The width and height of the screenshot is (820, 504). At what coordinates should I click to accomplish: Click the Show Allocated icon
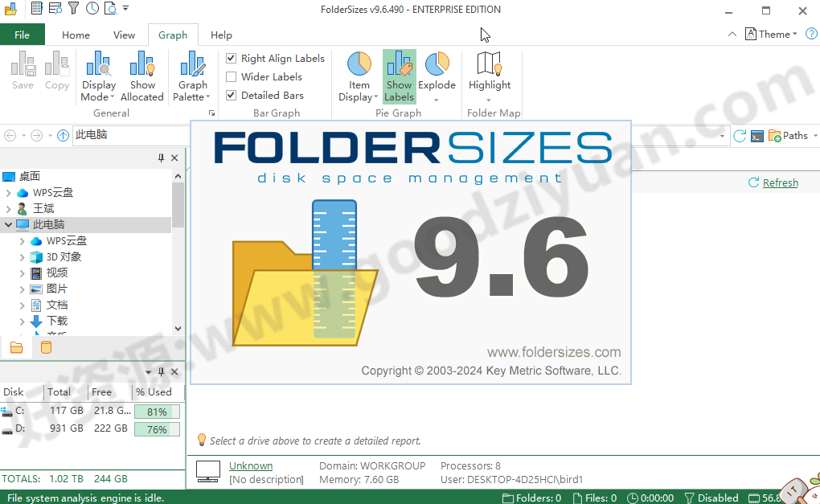click(x=142, y=74)
